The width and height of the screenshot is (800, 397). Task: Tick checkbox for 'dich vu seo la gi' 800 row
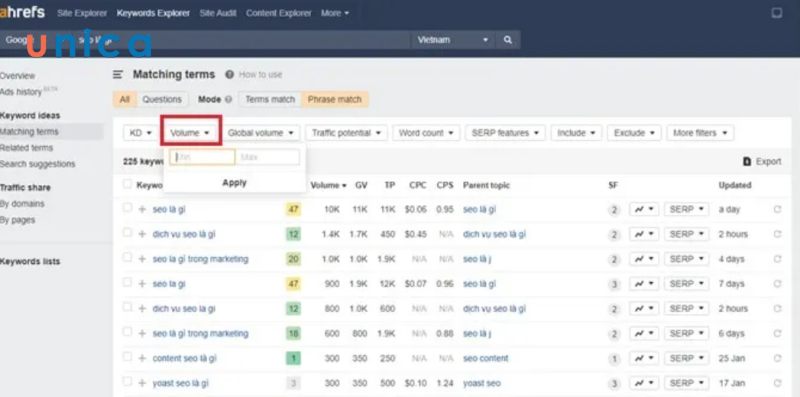[x=127, y=307]
